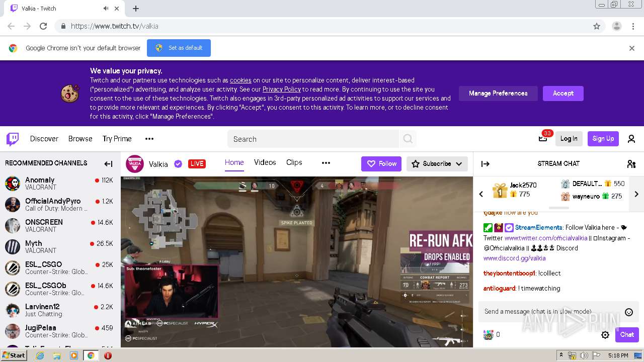The width and height of the screenshot is (644, 362).
Task: Collapse the recommended channels sidebar
Action: click(x=108, y=163)
